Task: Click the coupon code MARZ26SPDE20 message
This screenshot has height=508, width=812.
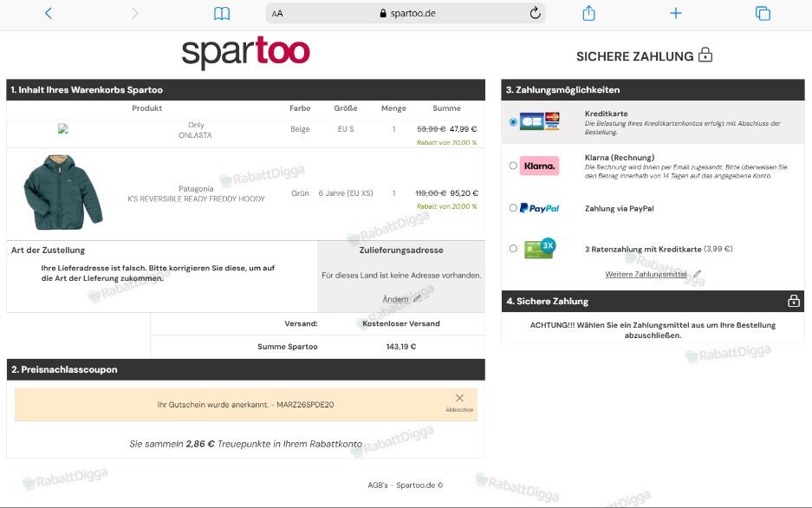Action: tap(245, 405)
